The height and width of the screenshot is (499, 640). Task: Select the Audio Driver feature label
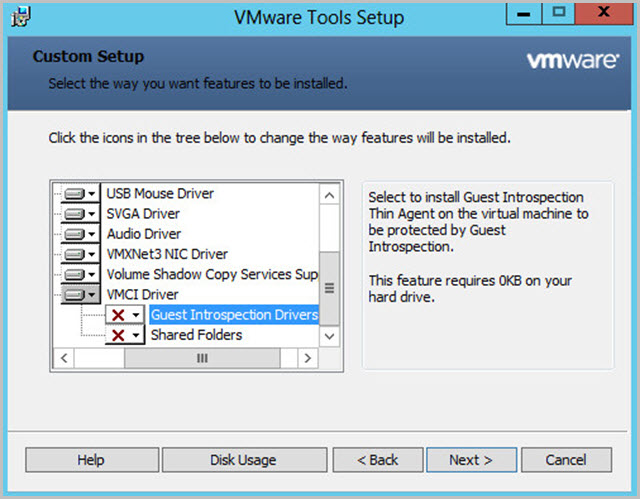[x=144, y=234]
